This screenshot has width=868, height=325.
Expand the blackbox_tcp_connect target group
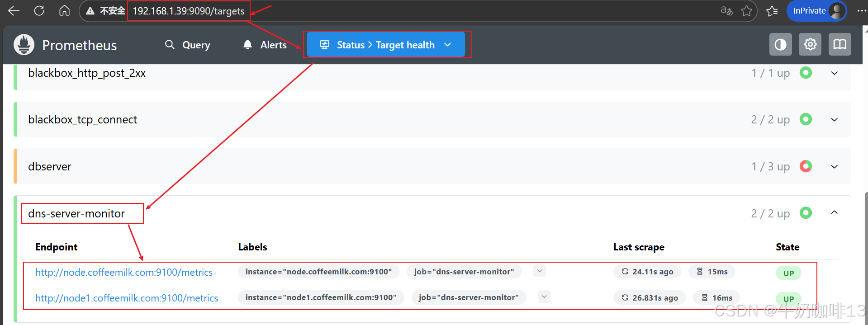point(835,120)
